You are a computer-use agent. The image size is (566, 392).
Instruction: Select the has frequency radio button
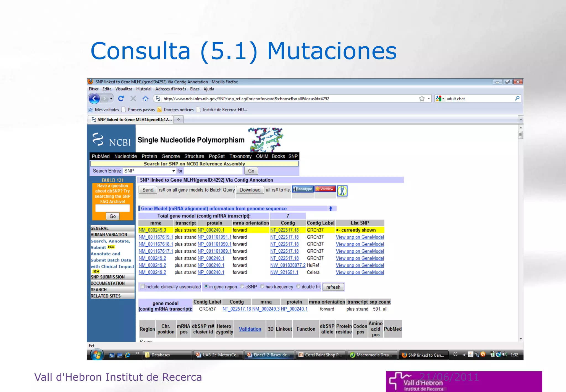pos(262,286)
